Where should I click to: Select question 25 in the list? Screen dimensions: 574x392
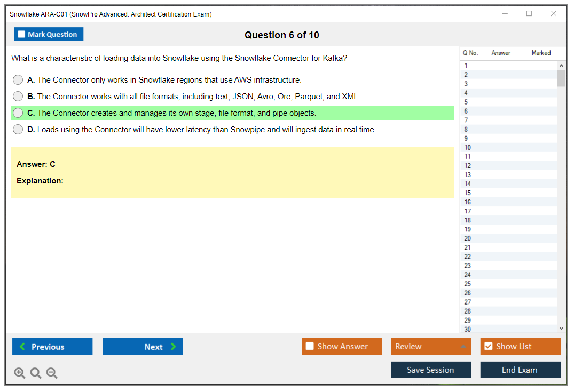[468, 284]
